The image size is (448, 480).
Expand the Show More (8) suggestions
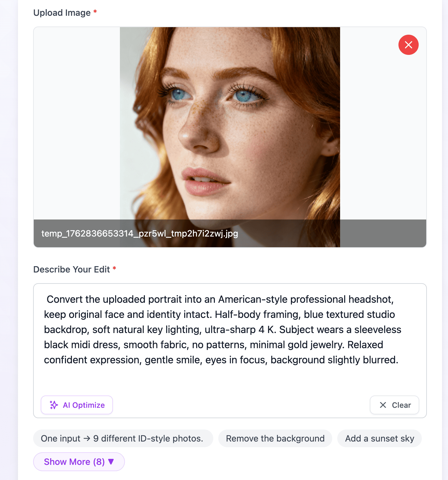click(79, 462)
